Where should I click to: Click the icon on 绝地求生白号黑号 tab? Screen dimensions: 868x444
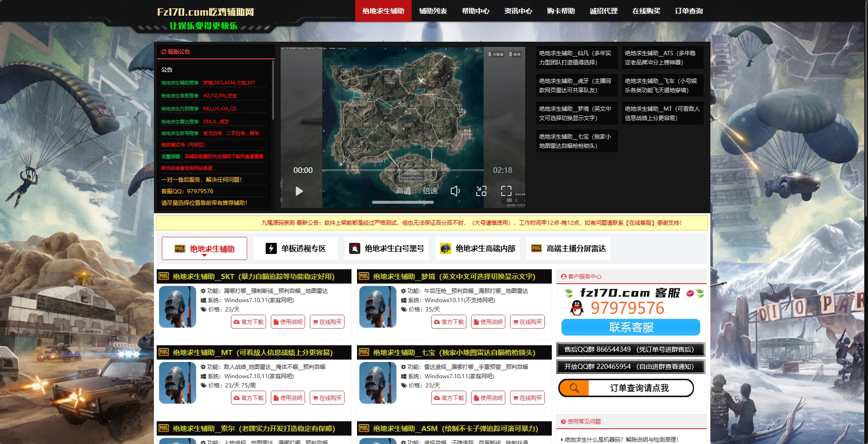tap(355, 248)
